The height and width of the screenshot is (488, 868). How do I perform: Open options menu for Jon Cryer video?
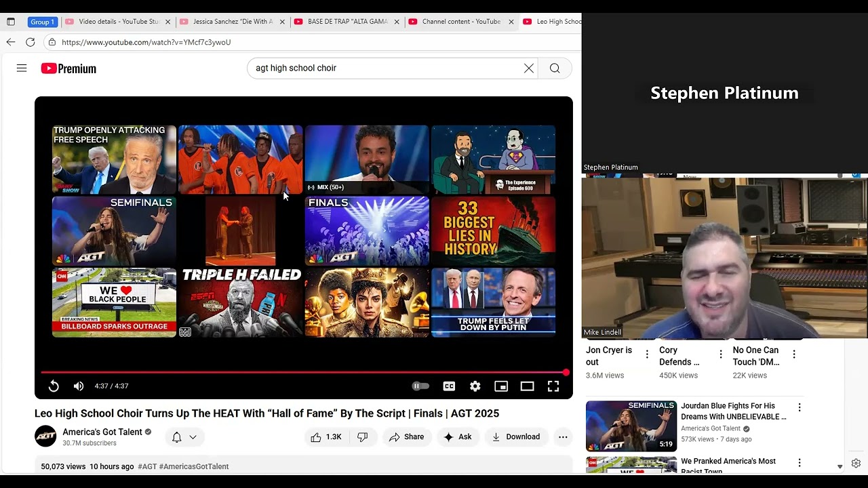647,354
